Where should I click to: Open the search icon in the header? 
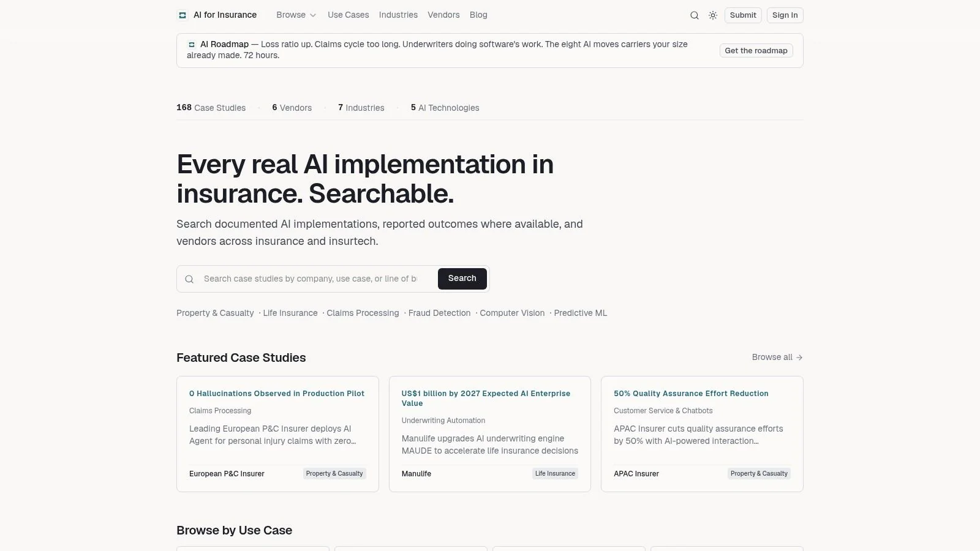click(x=695, y=15)
